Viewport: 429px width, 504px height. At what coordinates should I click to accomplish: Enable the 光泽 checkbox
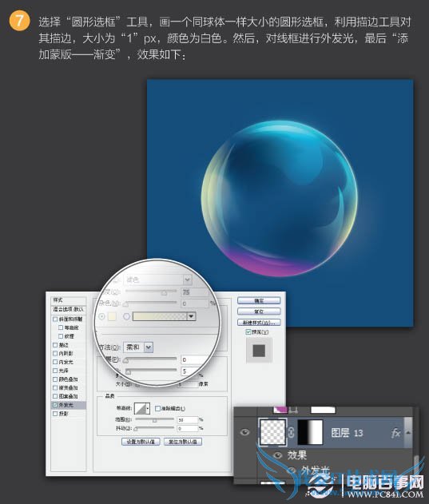(x=55, y=371)
